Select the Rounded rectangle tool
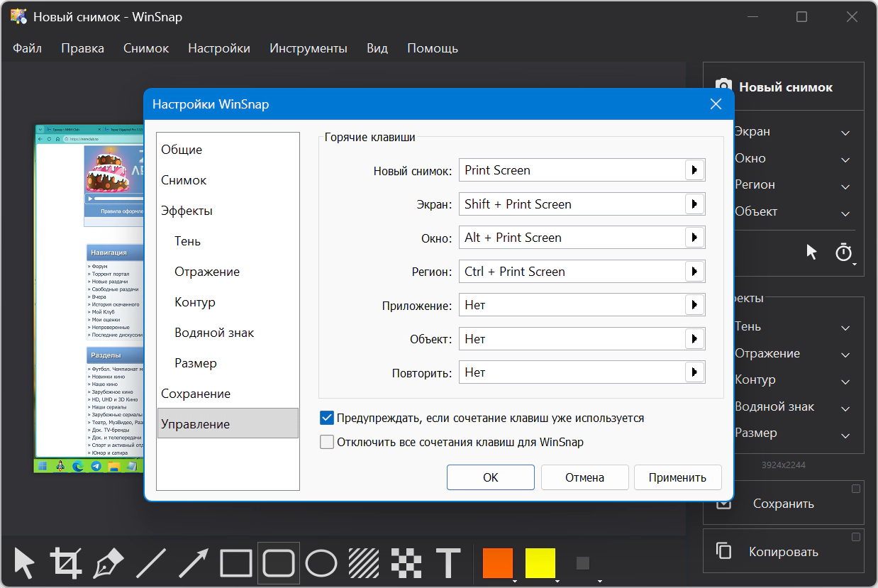Screen dimensions: 878x588 [279, 563]
